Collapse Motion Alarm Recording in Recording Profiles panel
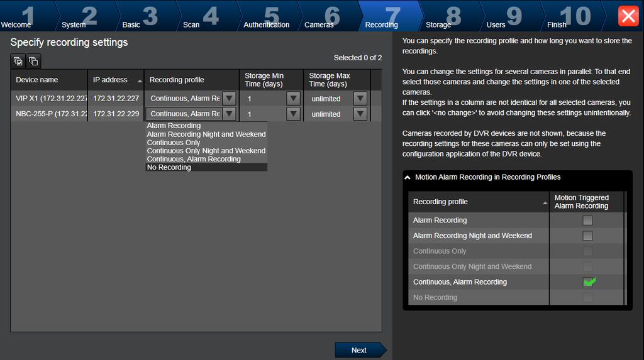644x360 pixels. click(x=408, y=177)
